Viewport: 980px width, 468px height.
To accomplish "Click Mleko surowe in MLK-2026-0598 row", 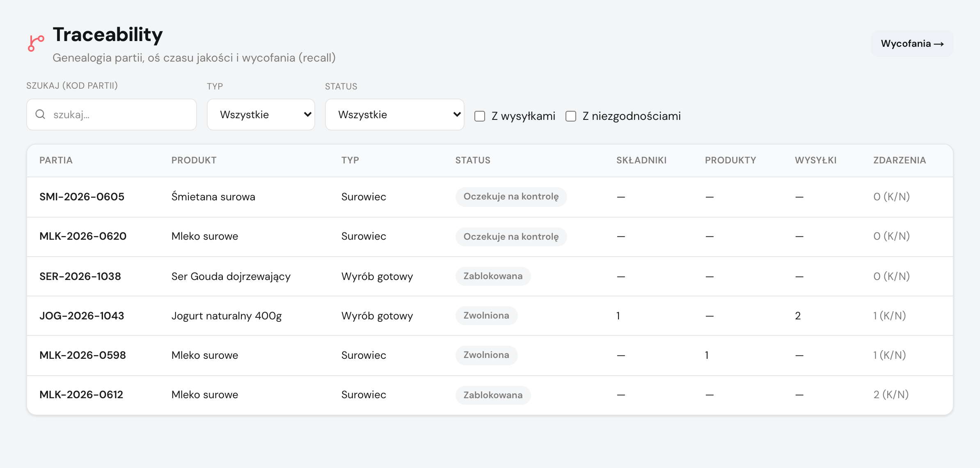I will point(205,355).
